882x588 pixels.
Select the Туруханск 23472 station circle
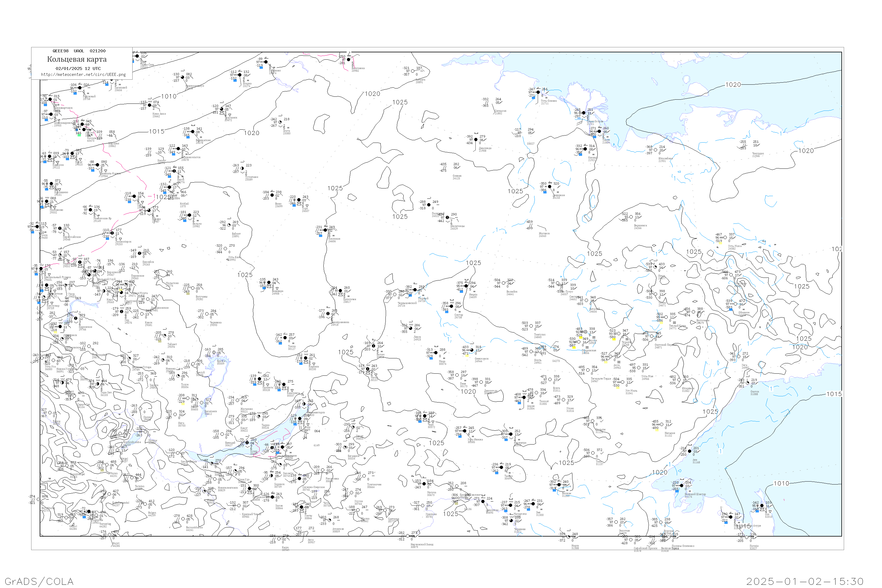click(221, 109)
